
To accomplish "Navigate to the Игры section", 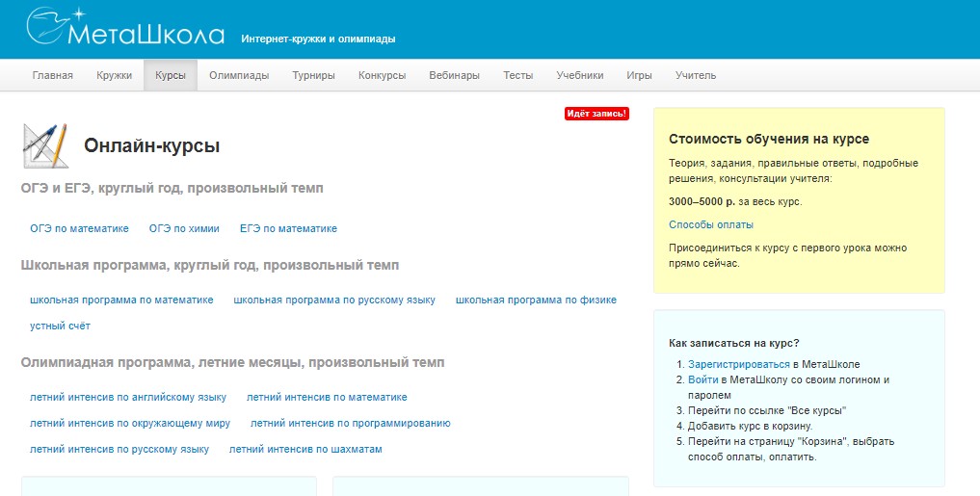I will [639, 75].
